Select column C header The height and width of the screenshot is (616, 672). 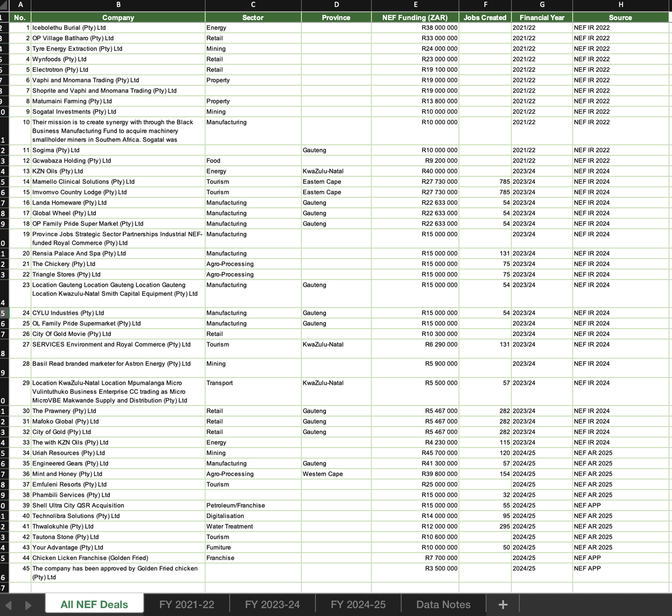(x=253, y=5)
